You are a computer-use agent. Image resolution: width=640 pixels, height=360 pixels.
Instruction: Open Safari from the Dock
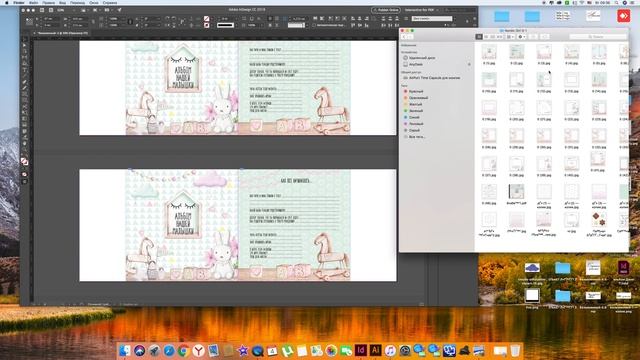tap(169, 350)
